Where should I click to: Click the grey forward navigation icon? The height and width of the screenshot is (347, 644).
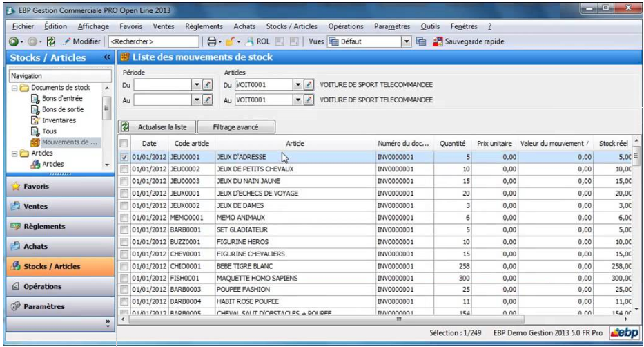32,41
